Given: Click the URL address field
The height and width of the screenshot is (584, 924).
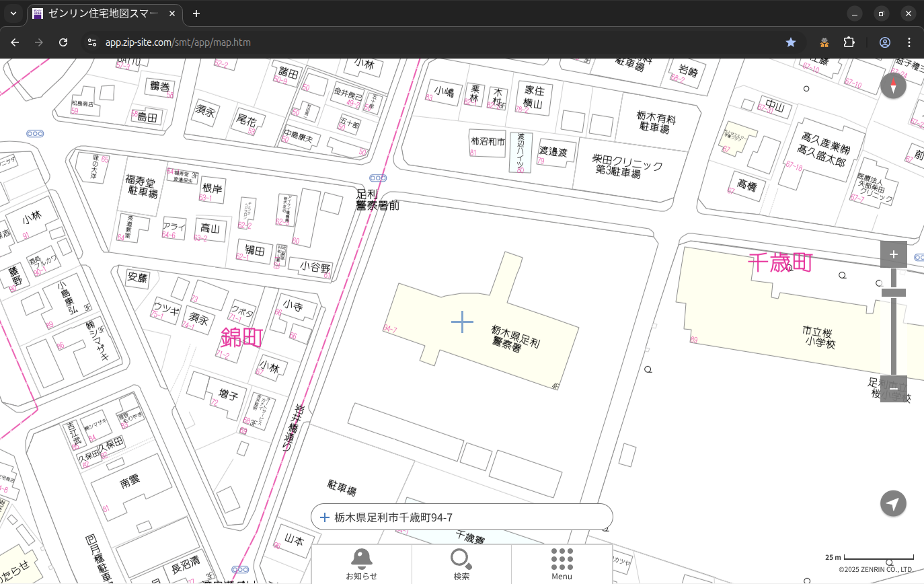Looking at the screenshot, I should pyautogui.click(x=403, y=42).
